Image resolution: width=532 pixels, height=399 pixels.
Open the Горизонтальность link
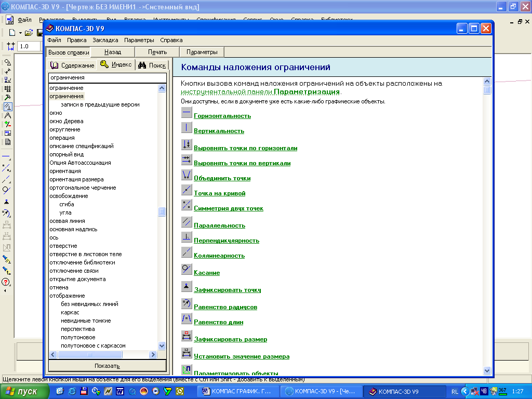click(x=222, y=116)
